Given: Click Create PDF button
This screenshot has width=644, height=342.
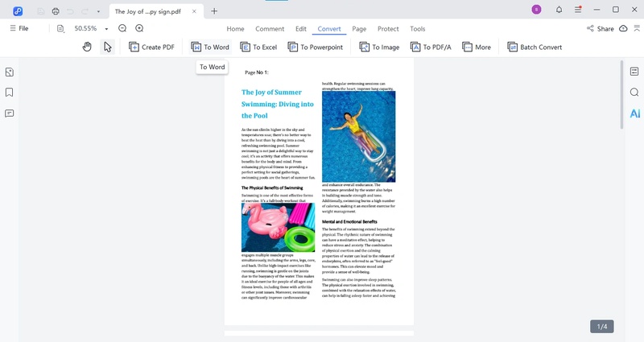Looking at the screenshot, I should point(151,47).
